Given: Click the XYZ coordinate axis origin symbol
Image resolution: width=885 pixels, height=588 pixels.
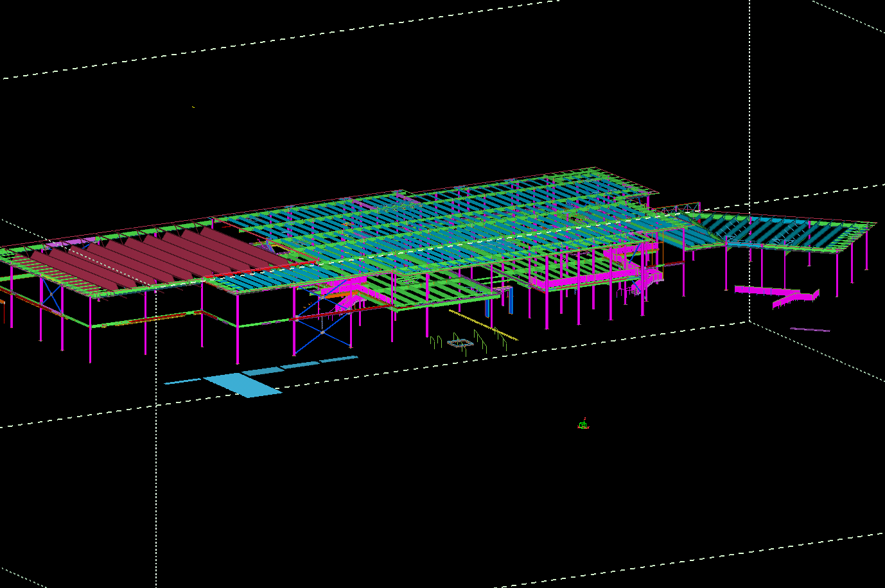Looking at the screenshot, I should pyautogui.click(x=583, y=424).
